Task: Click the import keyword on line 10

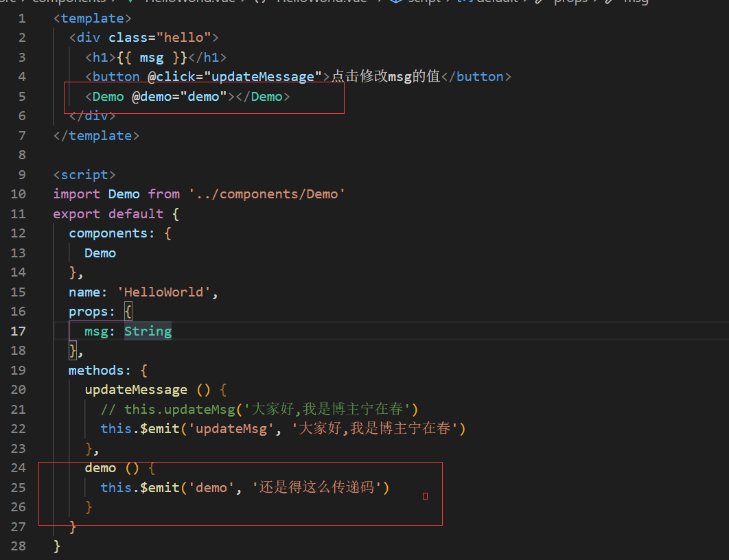Action: [76, 194]
